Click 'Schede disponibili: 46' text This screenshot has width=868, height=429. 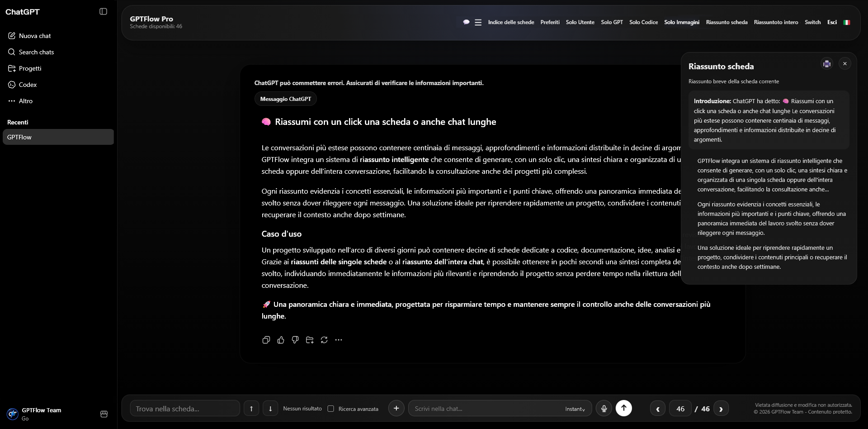pyautogui.click(x=156, y=27)
